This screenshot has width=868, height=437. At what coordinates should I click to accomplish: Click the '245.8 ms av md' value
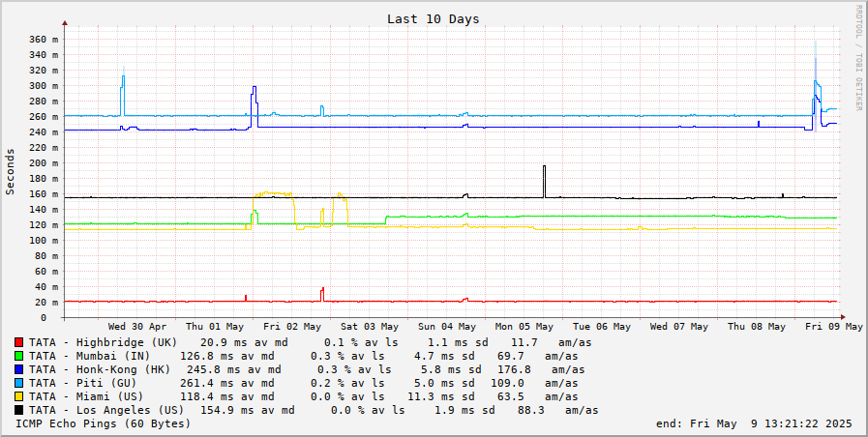(x=233, y=369)
